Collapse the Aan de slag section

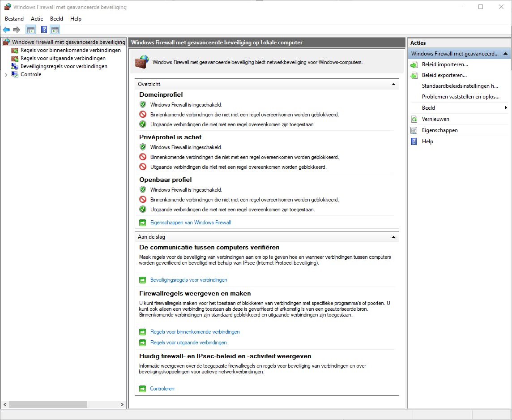point(393,237)
